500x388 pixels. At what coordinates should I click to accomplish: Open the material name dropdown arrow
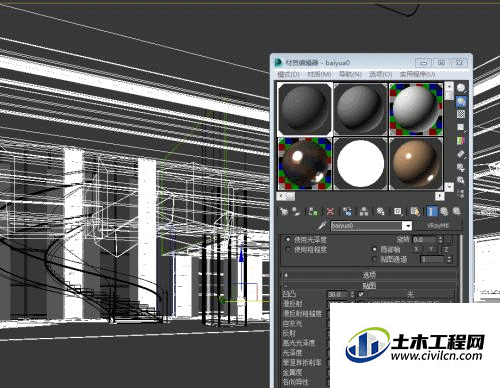[x=408, y=226]
